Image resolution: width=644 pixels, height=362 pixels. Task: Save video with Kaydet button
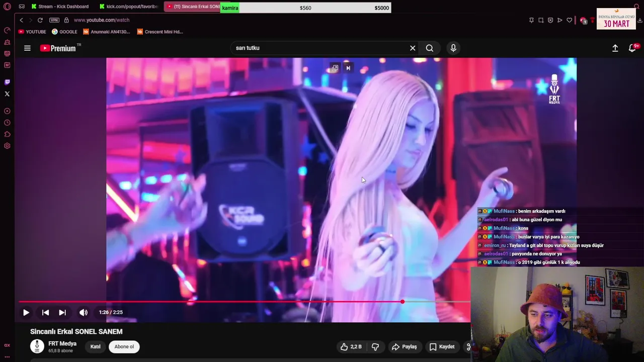pyautogui.click(x=442, y=346)
